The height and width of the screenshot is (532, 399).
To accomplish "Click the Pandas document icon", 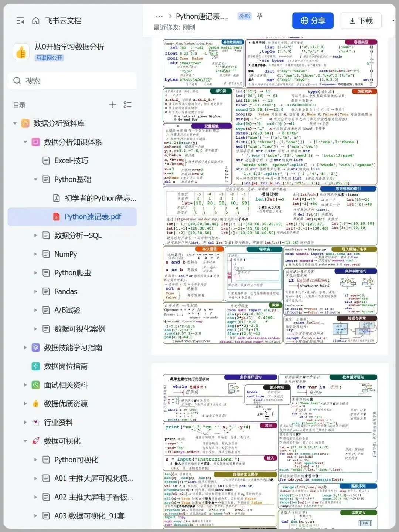I will pos(46,291).
